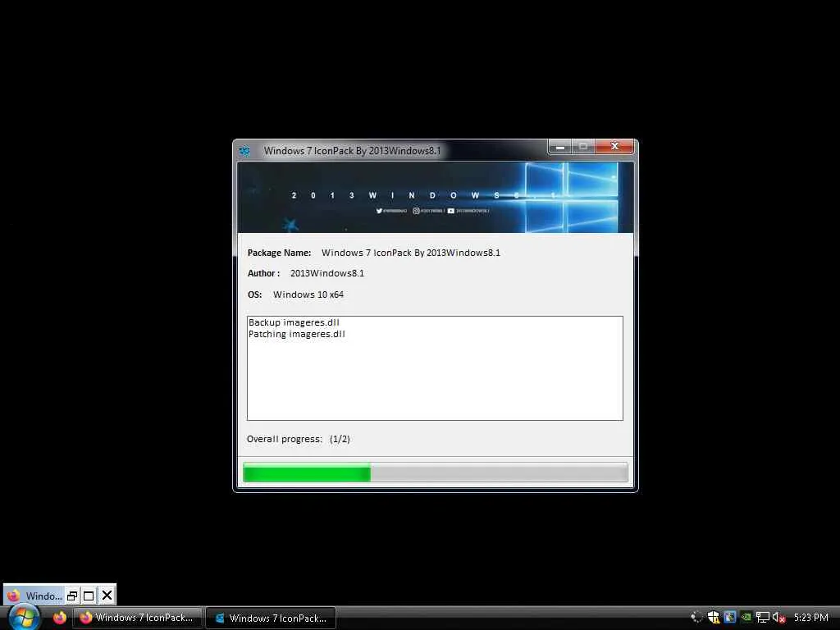This screenshot has height=630, width=840.
Task: Open the Windows Security shield tray icon
Action: pos(713,618)
